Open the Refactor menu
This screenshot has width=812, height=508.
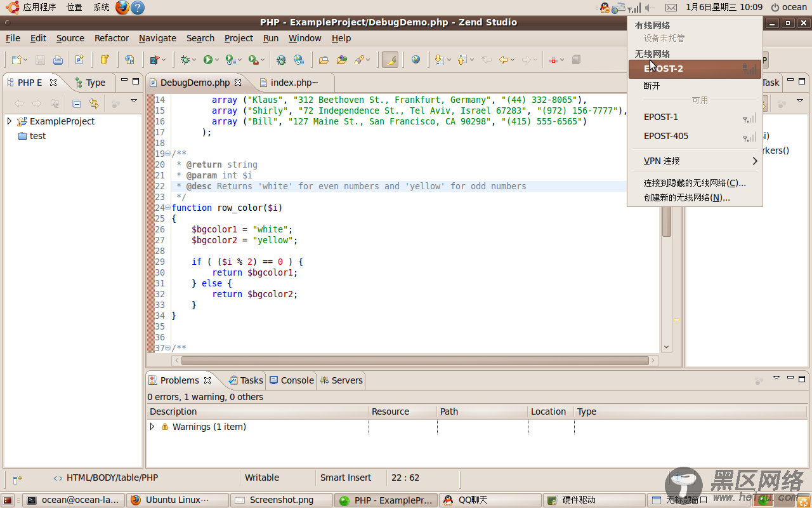[112, 38]
